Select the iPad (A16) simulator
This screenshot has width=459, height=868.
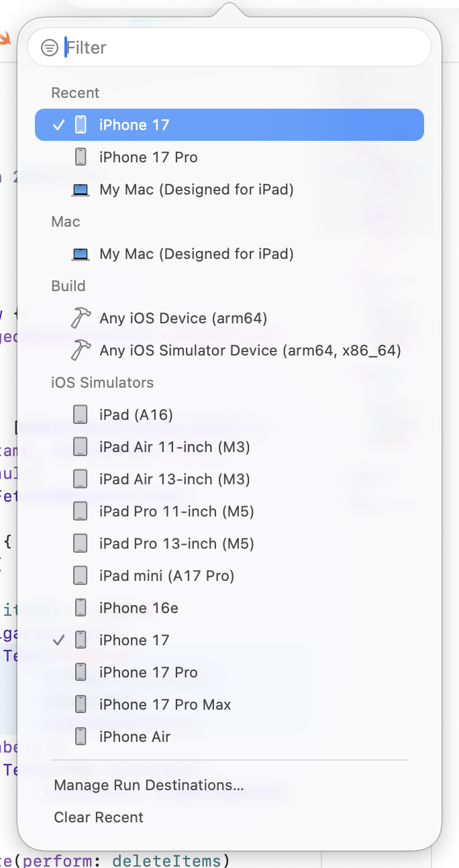136,415
